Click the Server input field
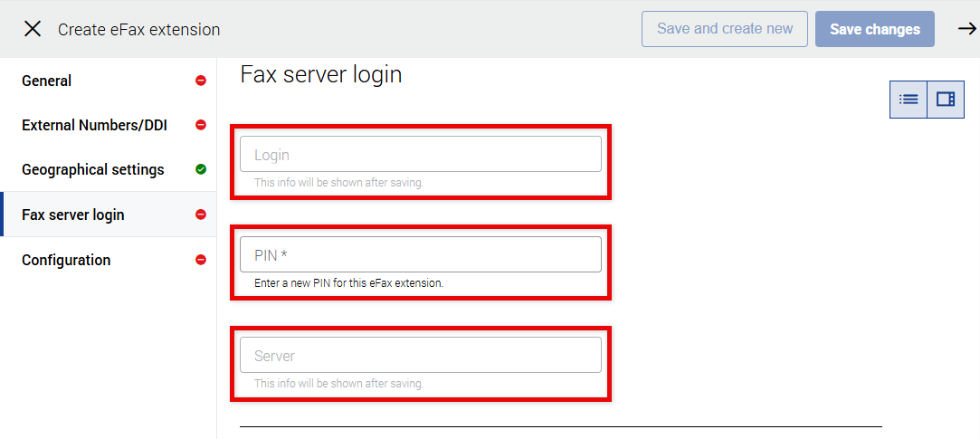The height and width of the screenshot is (439, 980). click(420, 356)
